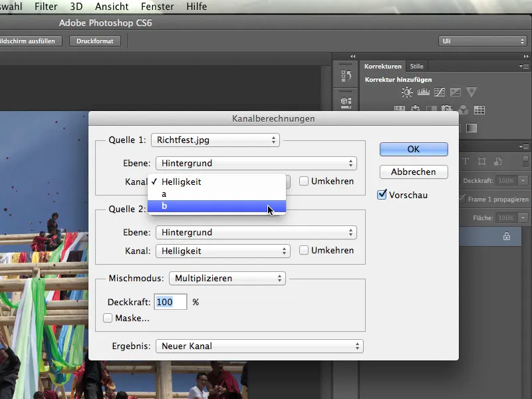This screenshot has height=399, width=532.
Task: Click the Richtfest photo canvas
Action: tap(44, 255)
